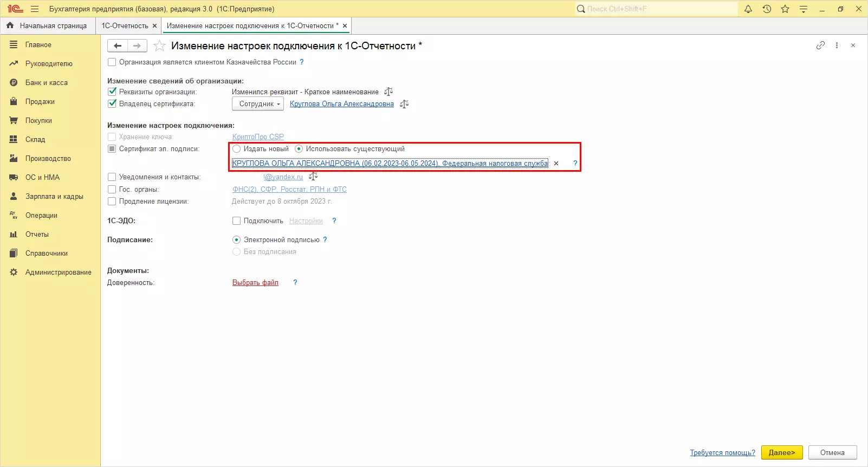Screen dimensions: 868x467
Task: Close the 1С-Отчетность tab
Action: coord(154,25)
